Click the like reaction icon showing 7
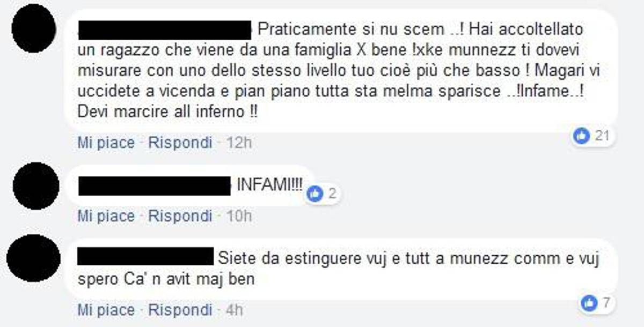The width and height of the screenshot is (644, 327). [589, 303]
